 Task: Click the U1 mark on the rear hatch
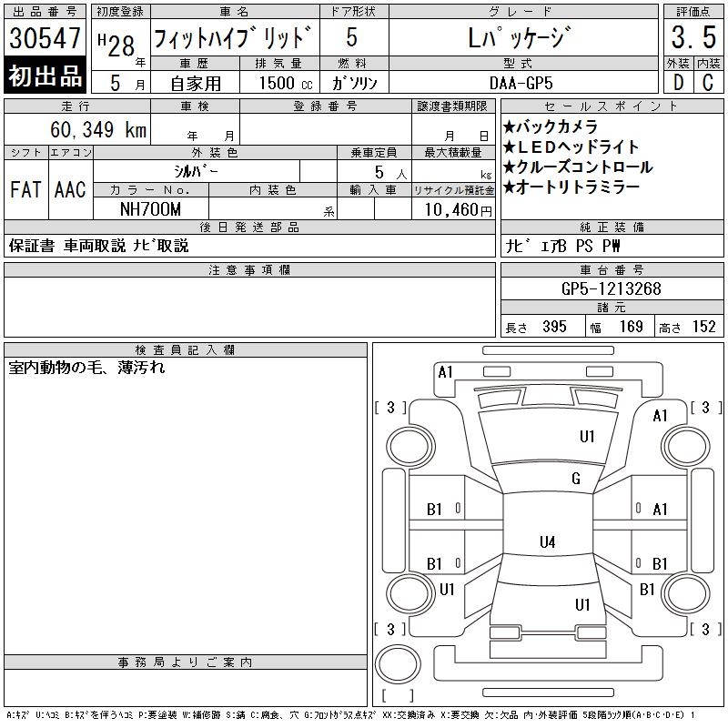(582, 605)
